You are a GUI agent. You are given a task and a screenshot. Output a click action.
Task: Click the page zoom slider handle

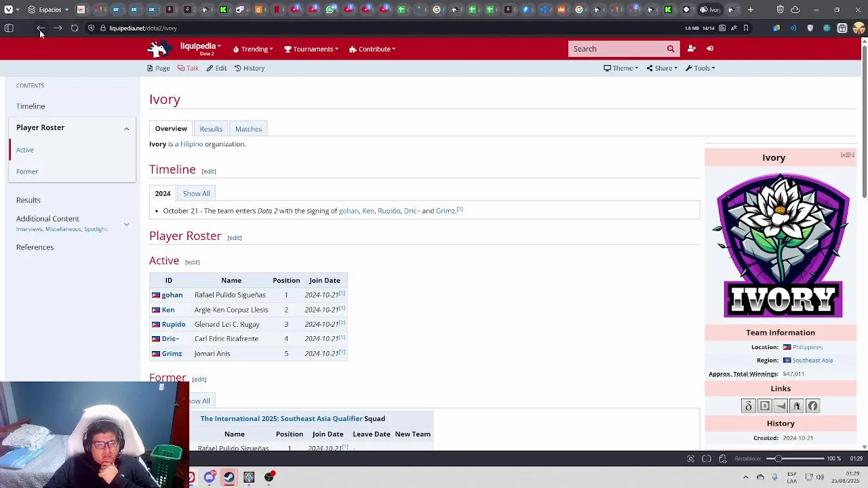[x=778, y=459]
